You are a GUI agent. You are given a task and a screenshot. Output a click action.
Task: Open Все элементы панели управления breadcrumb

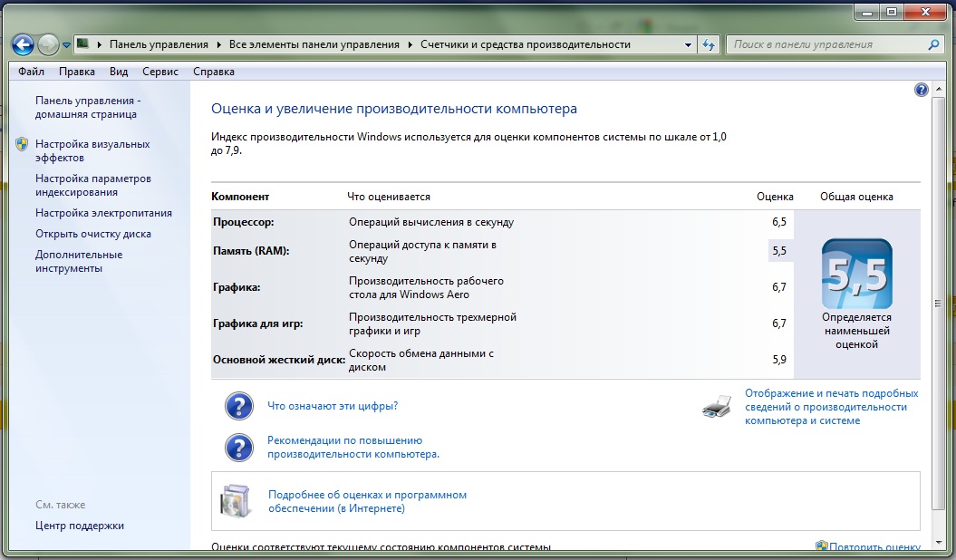[314, 44]
